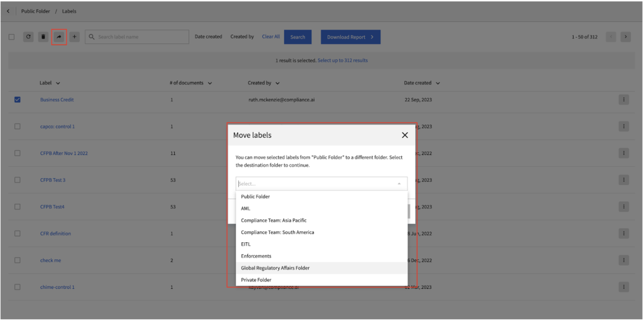Click the move labels arrow icon

[x=59, y=37]
